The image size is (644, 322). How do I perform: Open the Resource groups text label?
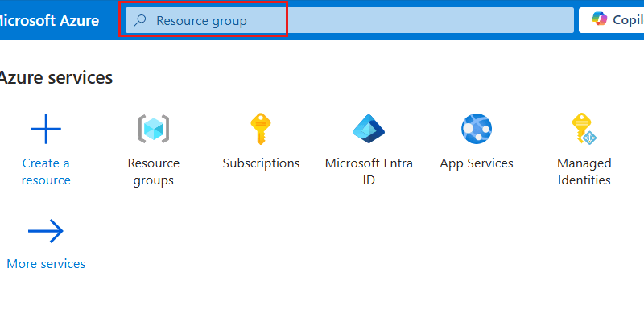click(x=154, y=171)
